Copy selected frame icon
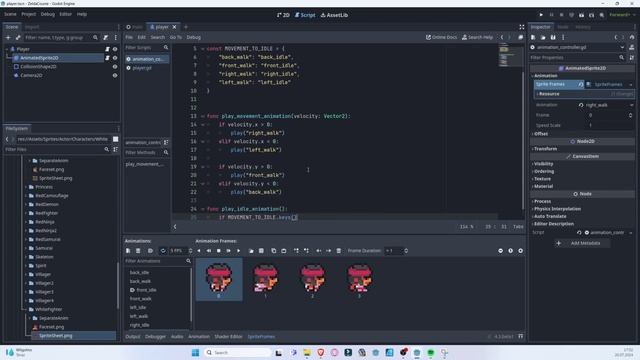The width and height of the screenshot is (640, 360). coord(273,251)
